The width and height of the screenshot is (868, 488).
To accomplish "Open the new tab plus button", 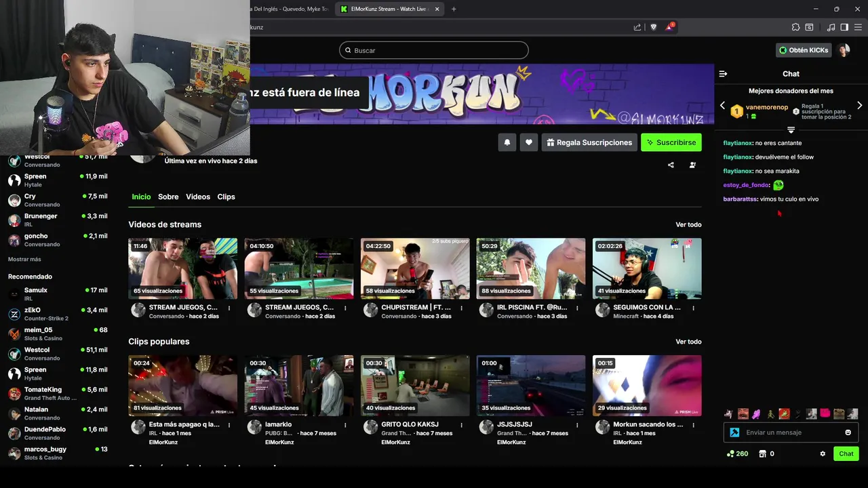I will click(454, 9).
